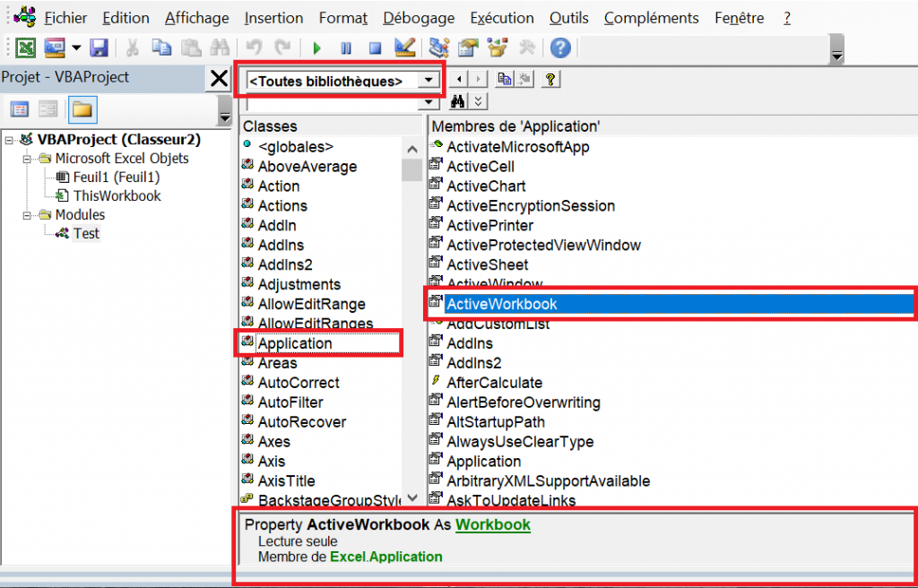Collapse the Modules folder in project tree
Screen dimensions: 918x588
(x=29, y=215)
